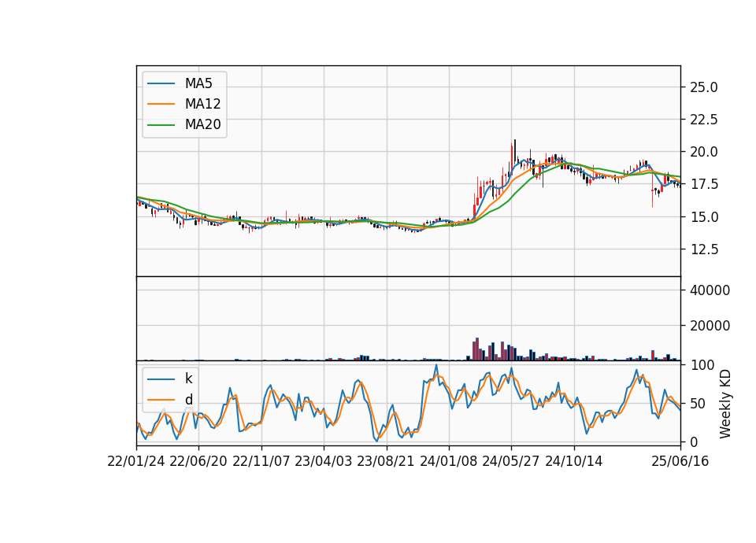This screenshot has height=543, width=756.
Task: Click the 22.5 price axis label
Action: (703, 120)
